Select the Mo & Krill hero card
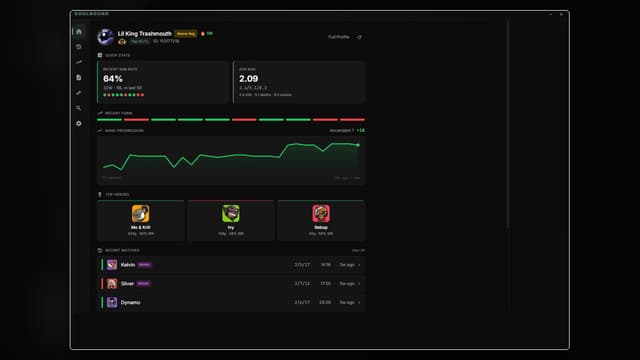640x360 pixels. [140, 220]
